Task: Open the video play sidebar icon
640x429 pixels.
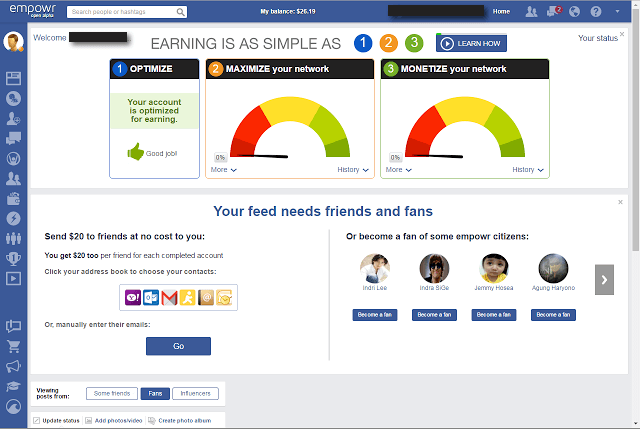Action: [13, 278]
